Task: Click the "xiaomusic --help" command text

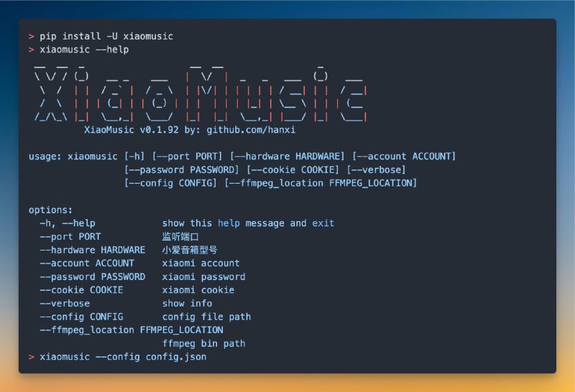Action: click(x=83, y=50)
